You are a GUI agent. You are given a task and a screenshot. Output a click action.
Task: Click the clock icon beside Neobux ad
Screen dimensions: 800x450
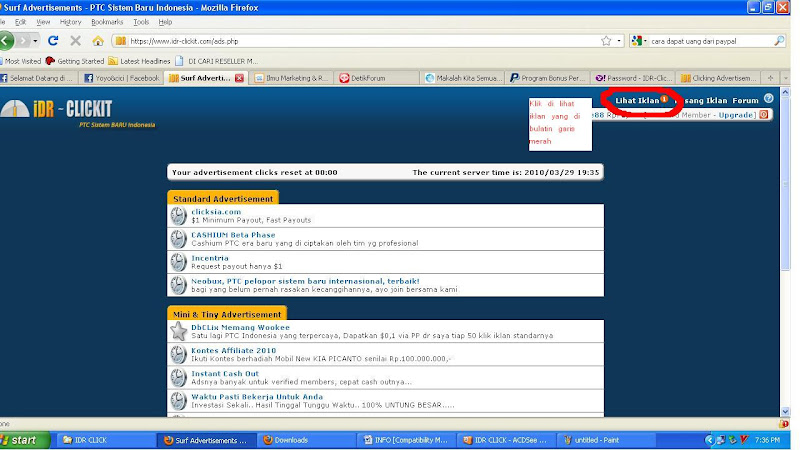coord(179,285)
